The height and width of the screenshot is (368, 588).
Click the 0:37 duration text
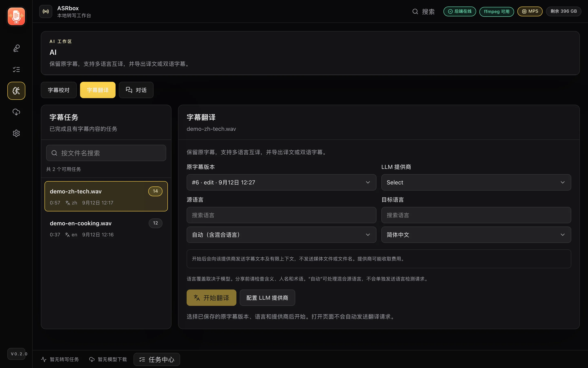coord(55,235)
